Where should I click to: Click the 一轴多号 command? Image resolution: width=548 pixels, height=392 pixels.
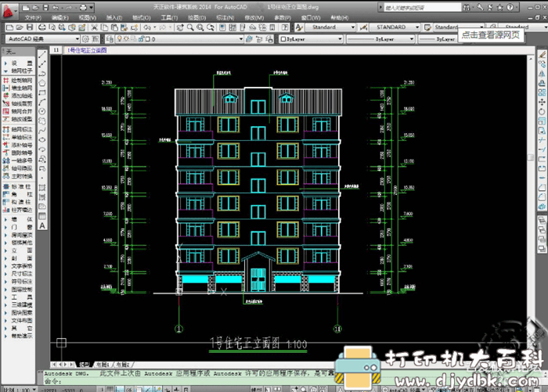[18, 160]
